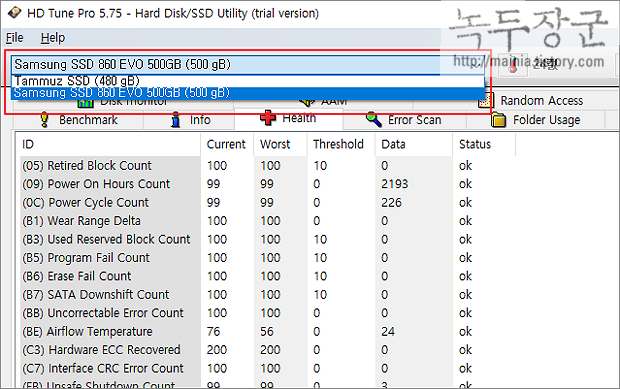Image resolution: width=620 pixels, height=389 pixels.
Task: Sort by the Worst column header
Action: [x=280, y=144]
